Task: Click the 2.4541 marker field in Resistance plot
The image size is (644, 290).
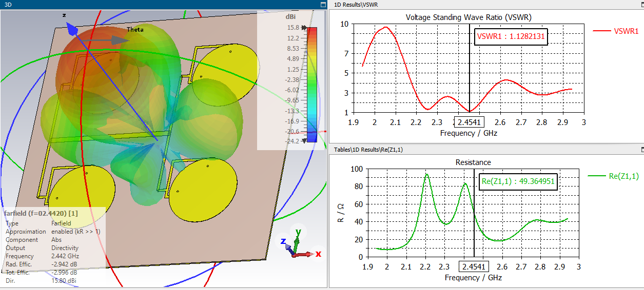Action: [474, 267]
